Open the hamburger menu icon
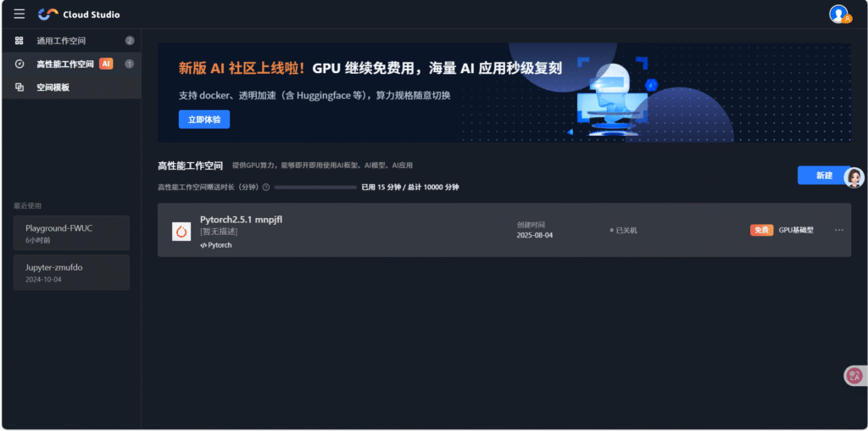 pos(19,14)
